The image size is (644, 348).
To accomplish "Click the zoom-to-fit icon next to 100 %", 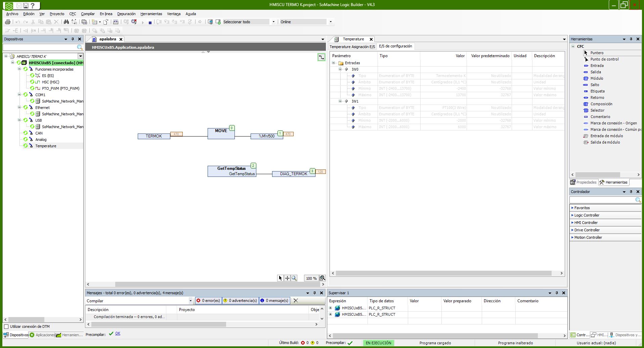I will 323,278.
